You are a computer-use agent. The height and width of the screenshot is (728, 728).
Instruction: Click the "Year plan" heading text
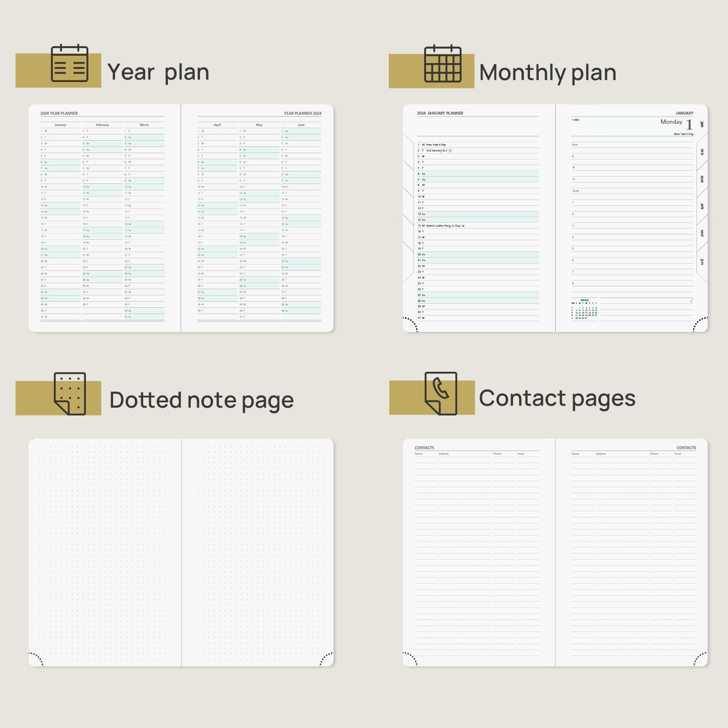(158, 72)
